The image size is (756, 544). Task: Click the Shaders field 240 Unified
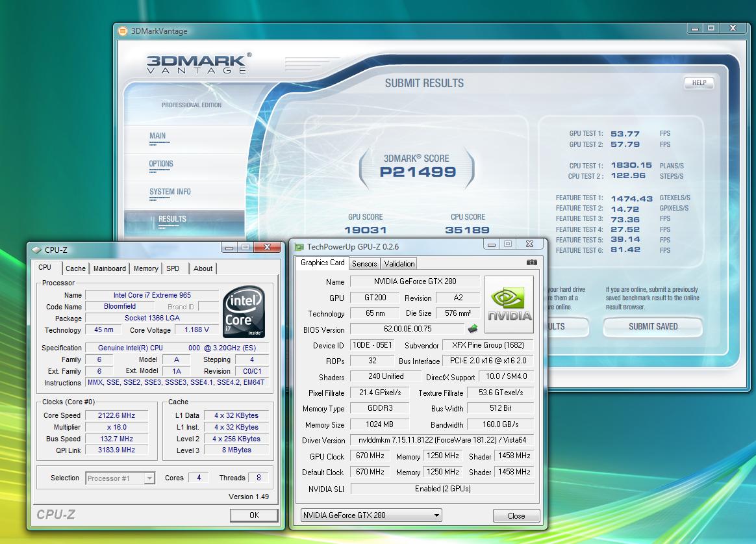pyautogui.click(x=386, y=377)
